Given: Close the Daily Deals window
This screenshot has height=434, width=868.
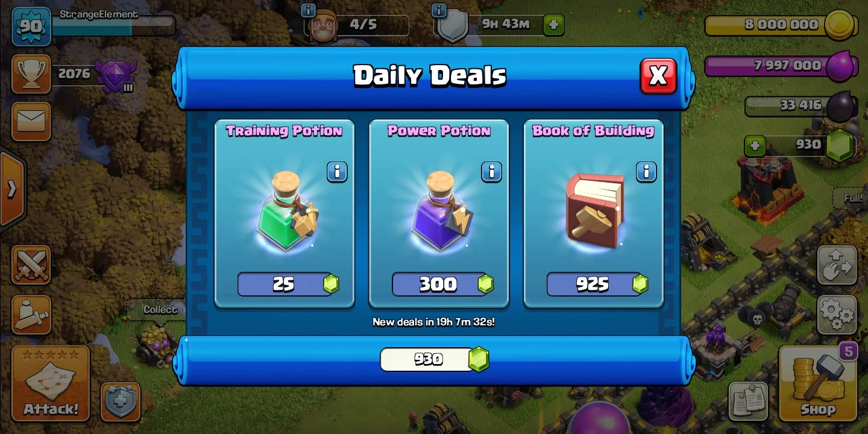Looking at the screenshot, I should [x=658, y=76].
